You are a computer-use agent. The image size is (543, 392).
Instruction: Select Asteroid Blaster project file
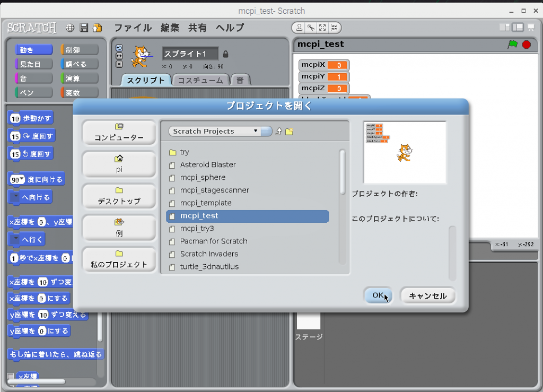pos(248,165)
